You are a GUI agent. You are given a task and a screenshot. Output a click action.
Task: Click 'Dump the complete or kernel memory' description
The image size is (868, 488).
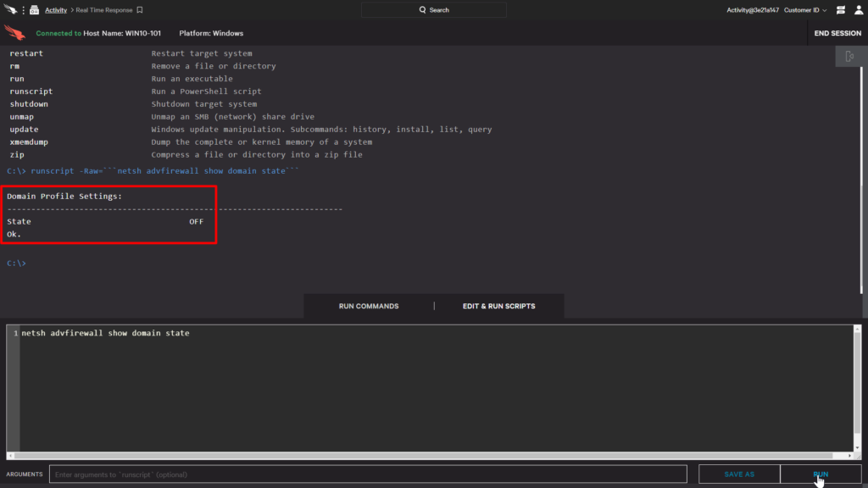(261, 142)
